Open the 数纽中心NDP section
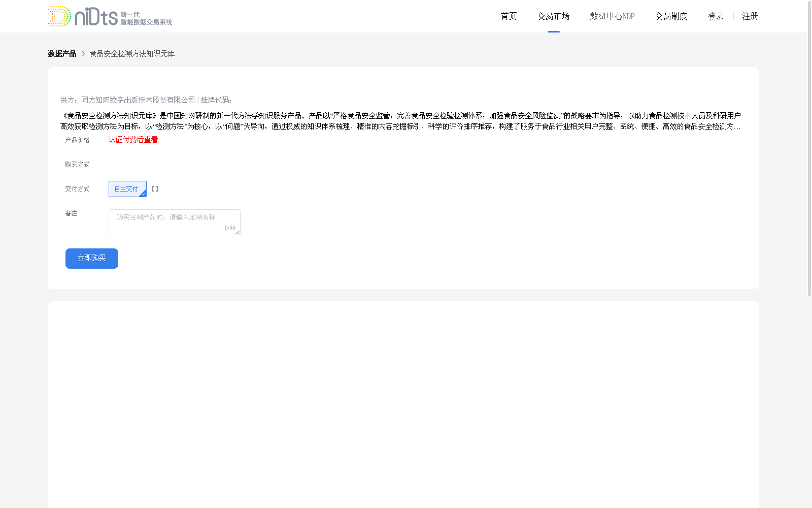This screenshot has width=812, height=508. pos(612,16)
